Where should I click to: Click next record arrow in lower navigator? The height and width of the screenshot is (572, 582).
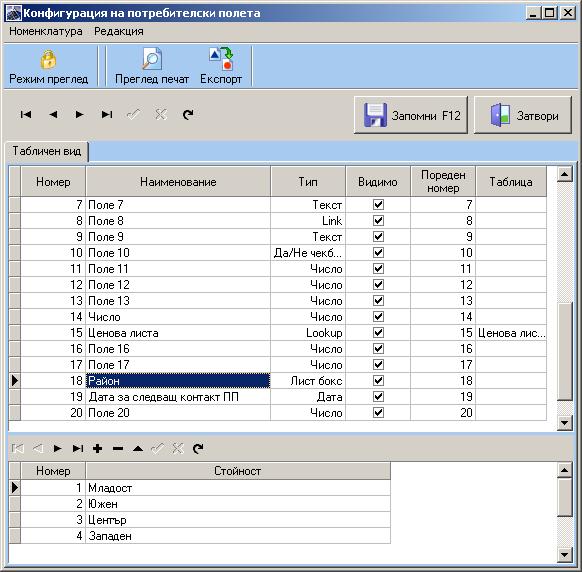57,448
